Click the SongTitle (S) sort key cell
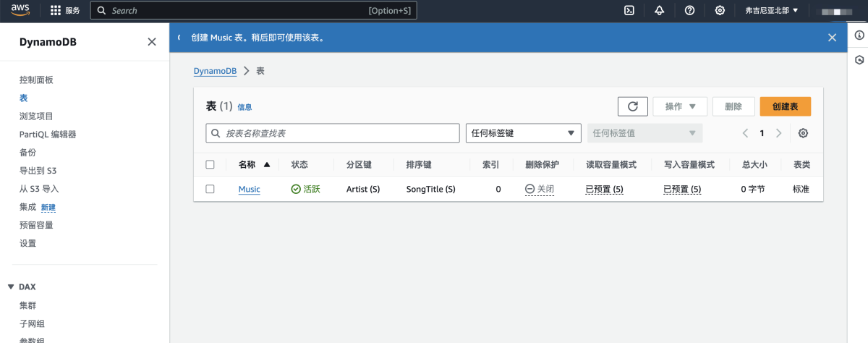868x343 pixels. pyautogui.click(x=431, y=189)
